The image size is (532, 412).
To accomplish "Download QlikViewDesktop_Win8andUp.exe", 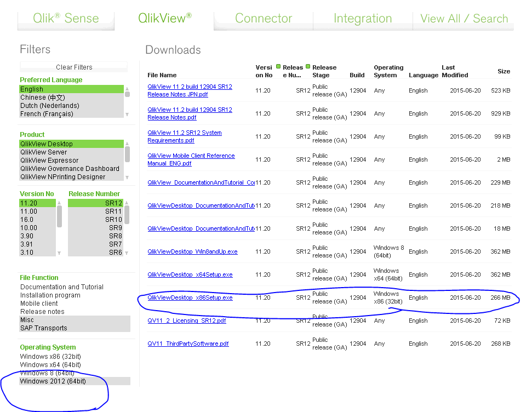I will 192,251.
